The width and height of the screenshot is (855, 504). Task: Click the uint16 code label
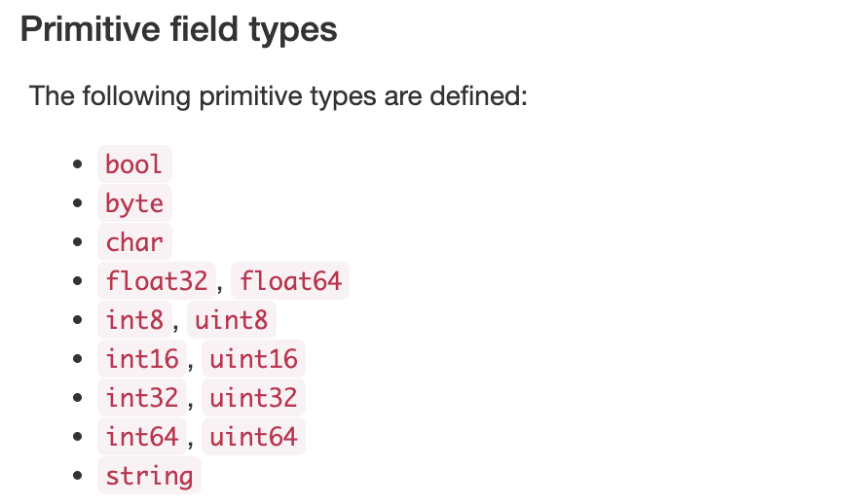(x=253, y=358)
